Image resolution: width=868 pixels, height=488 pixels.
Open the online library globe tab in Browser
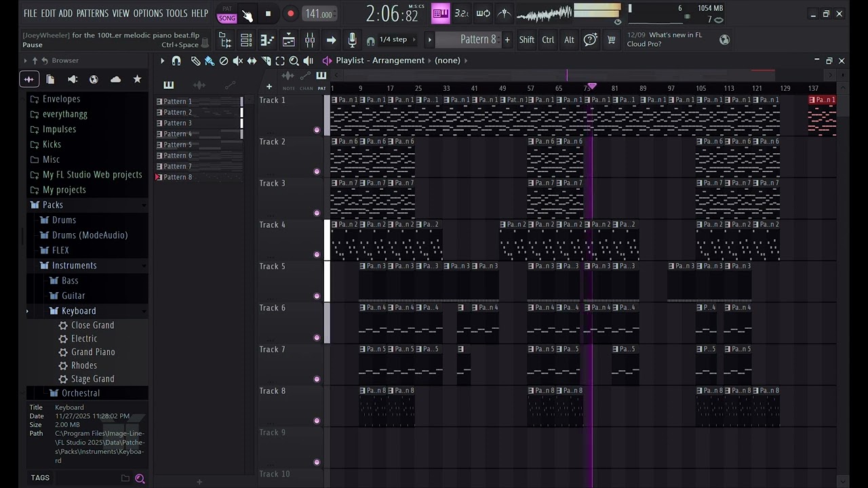[x=94, y=79]
